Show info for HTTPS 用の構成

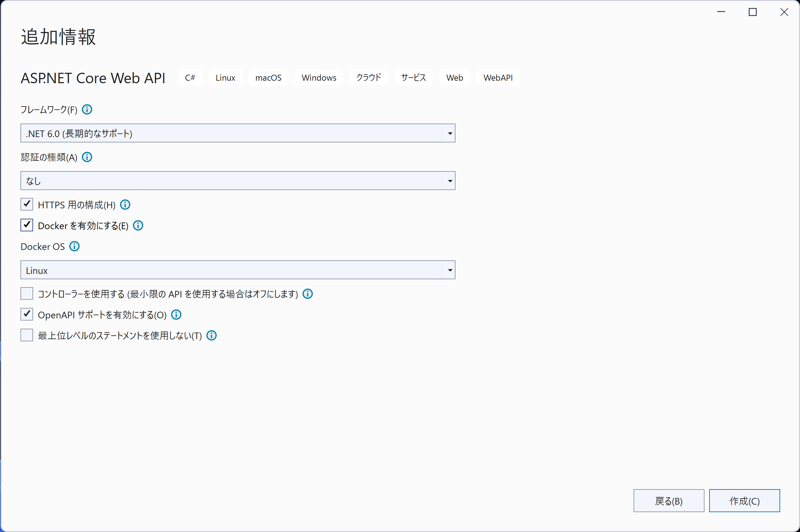tap(125, 205)
